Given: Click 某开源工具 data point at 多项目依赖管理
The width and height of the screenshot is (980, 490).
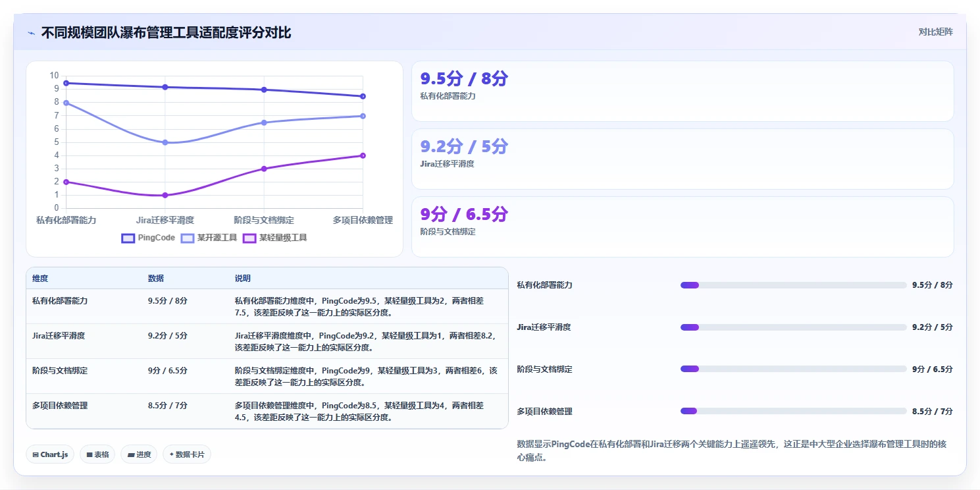Looking at the screenshot, I should click(x=363, y=116).
